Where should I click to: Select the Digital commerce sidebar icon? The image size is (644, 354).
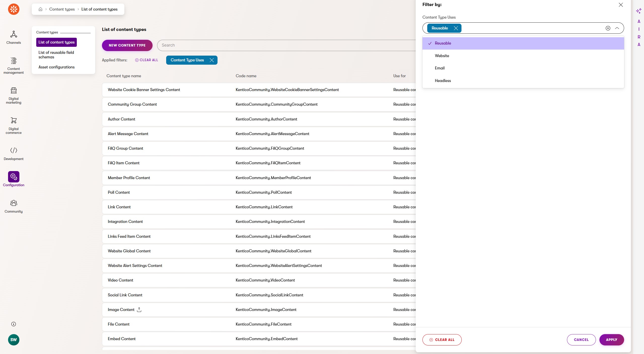tap(14, 125)
